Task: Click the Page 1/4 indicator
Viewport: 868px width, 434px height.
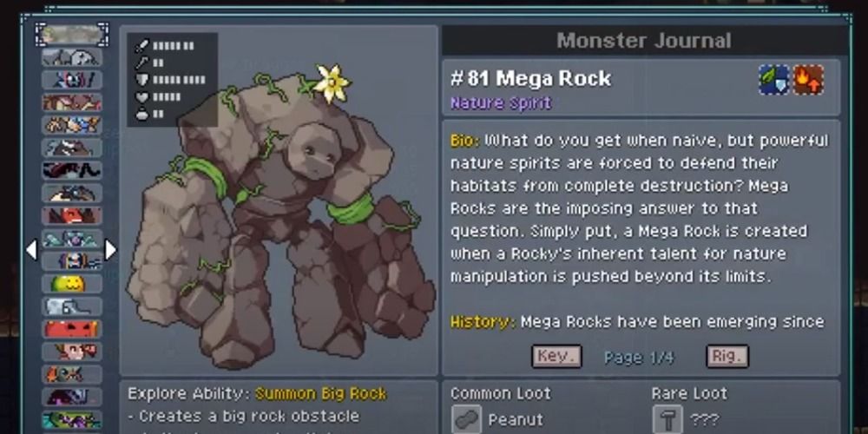Action: pos(639,358)
